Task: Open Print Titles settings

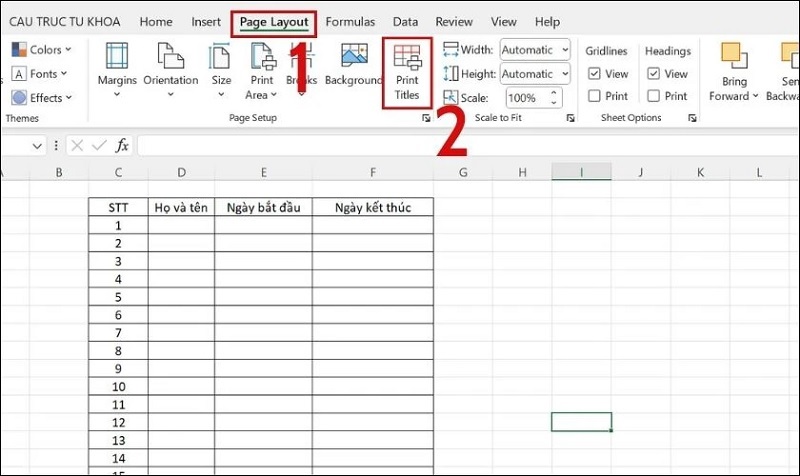Action: (x=407, y=71)
